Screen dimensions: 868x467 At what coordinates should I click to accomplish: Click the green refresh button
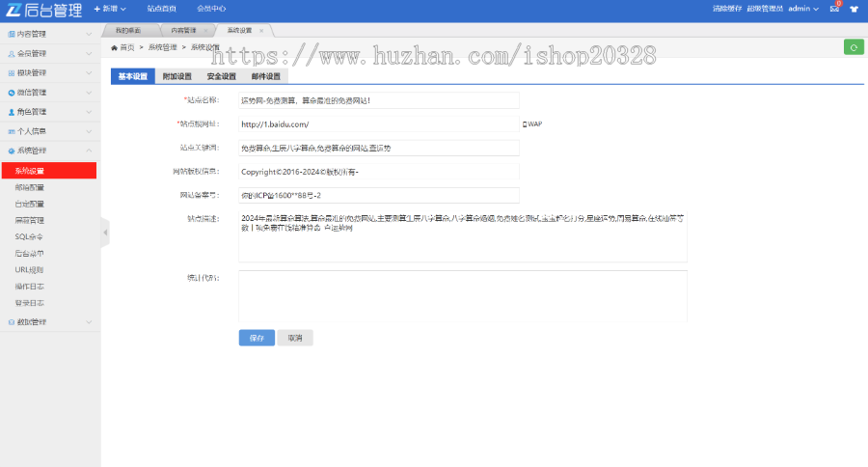tap(854, 47)
